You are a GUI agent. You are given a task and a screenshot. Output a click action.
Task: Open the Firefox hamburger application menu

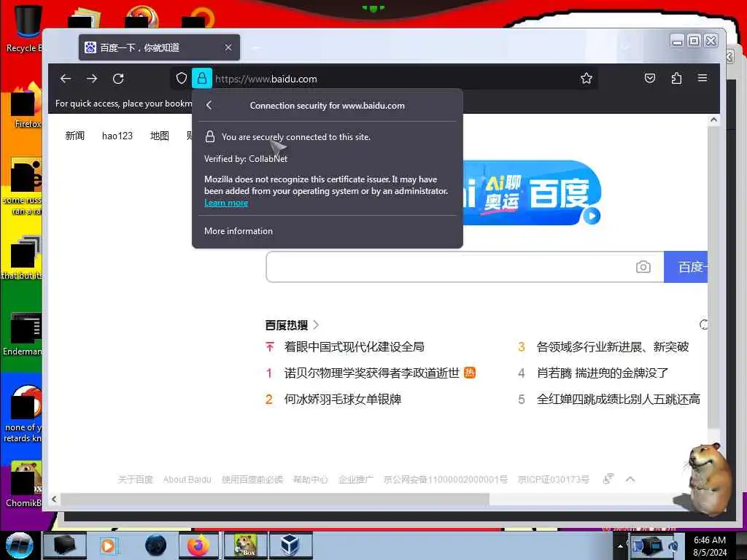coord(703,78)
